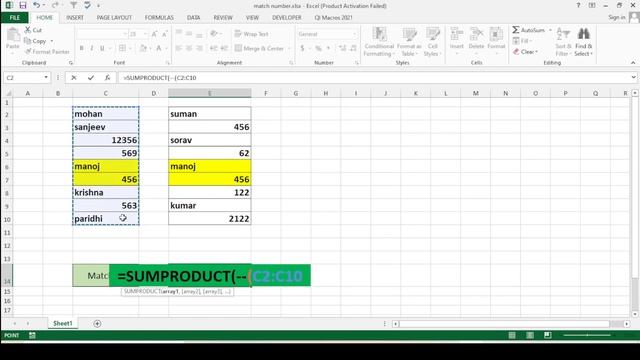The image size is (640, 360).
Task: Switch to Page Layout view in status bar
Action: coord(530,336)
